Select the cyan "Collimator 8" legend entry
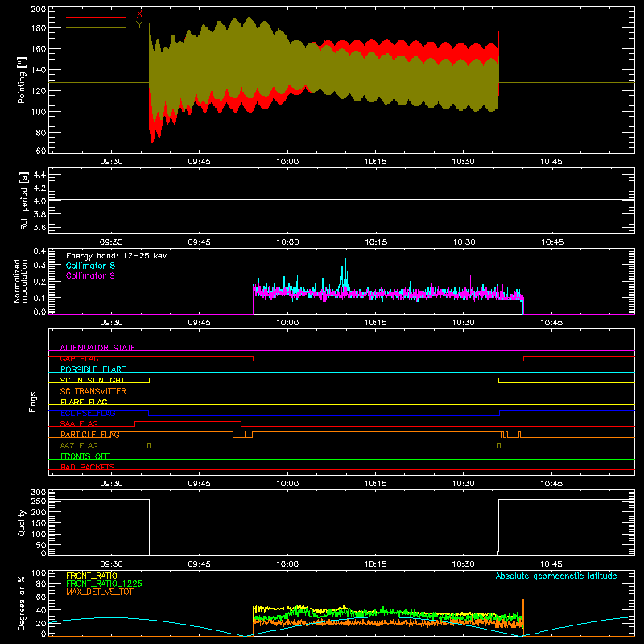This screenshot has height=644, width=644. [90, 266]
